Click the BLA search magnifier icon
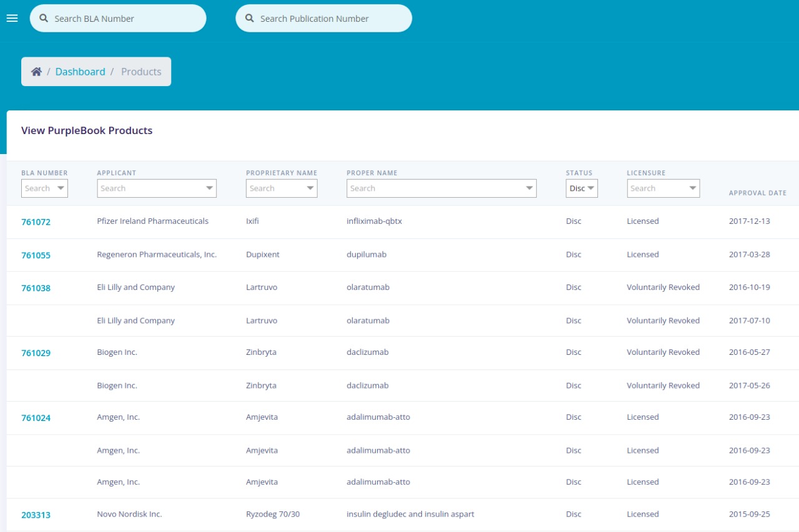Image resolution: width=799 pixels, height=532 pixels. 44,19
